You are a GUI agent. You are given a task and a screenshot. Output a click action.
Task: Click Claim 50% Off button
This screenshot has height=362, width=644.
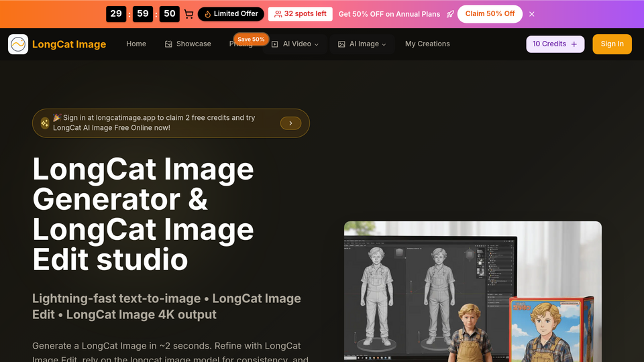(x=490, y=14)
